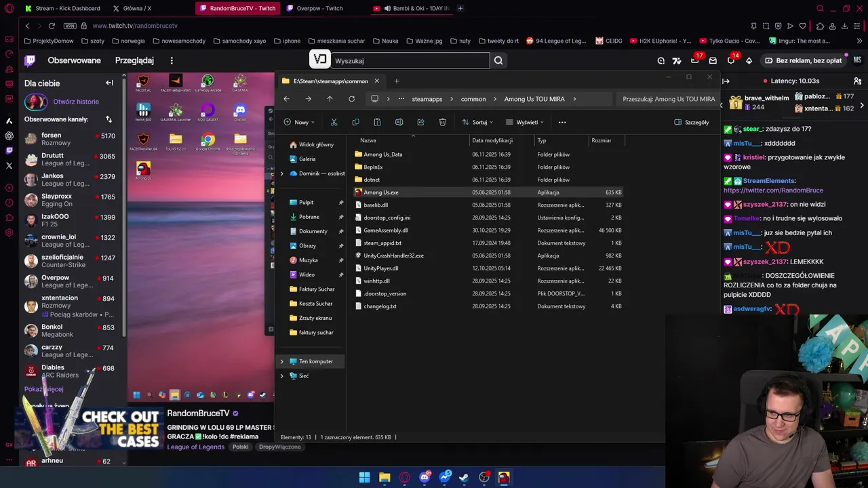This screenshot has height=488, width=868.
Task: Open the twitter.com/RandomBruce chat link
Action: tap(773, 190)
